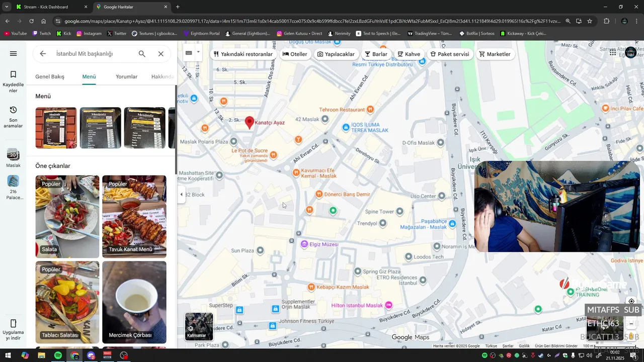Select the Yapılacaklar chip
The height and width of the screenshot is (362, 644).
click(336, 54)
